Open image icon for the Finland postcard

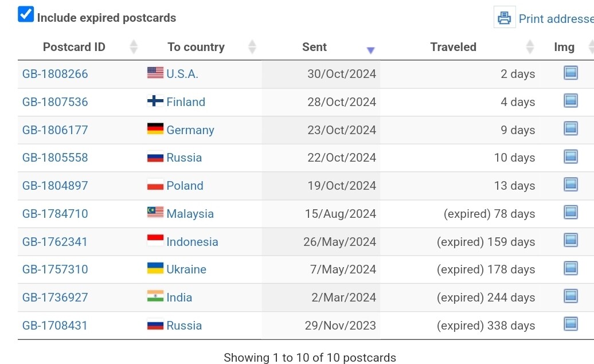pyautogui.click(x=570, y=101)
